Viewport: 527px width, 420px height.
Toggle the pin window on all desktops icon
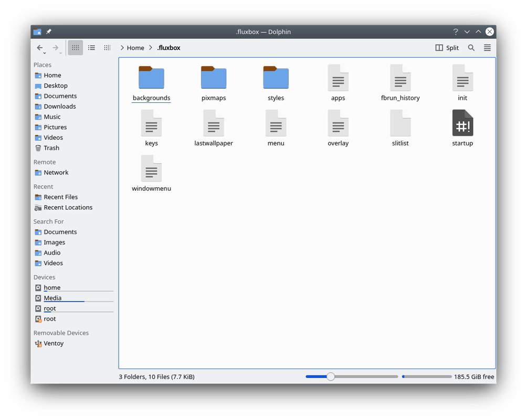click(x=49, y=31)
